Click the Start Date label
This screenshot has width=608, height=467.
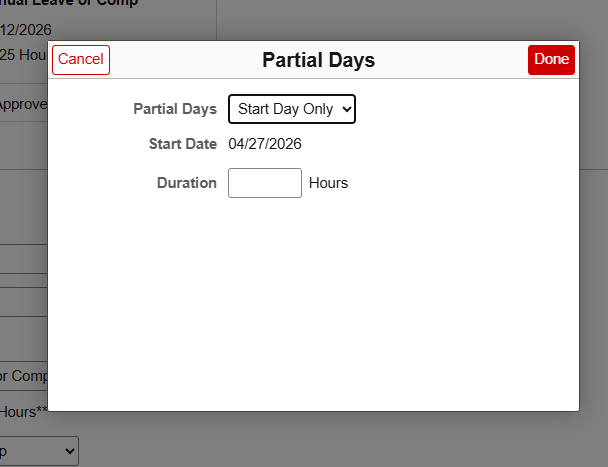183,144
